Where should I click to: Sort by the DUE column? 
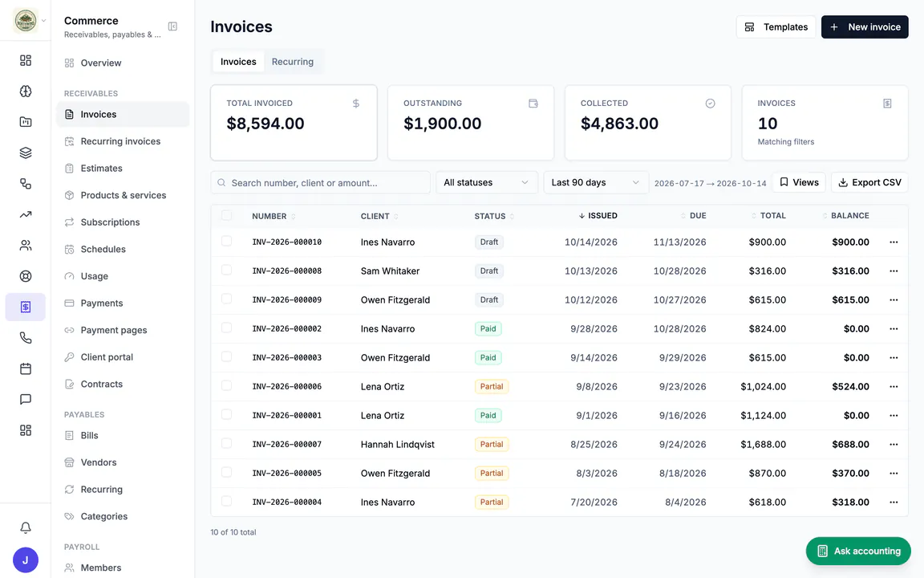tap(693, 215)
